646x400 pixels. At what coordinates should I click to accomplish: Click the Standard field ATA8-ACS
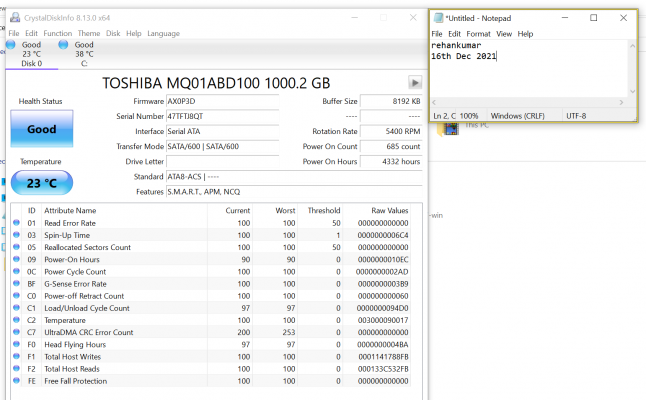(294, 177)
